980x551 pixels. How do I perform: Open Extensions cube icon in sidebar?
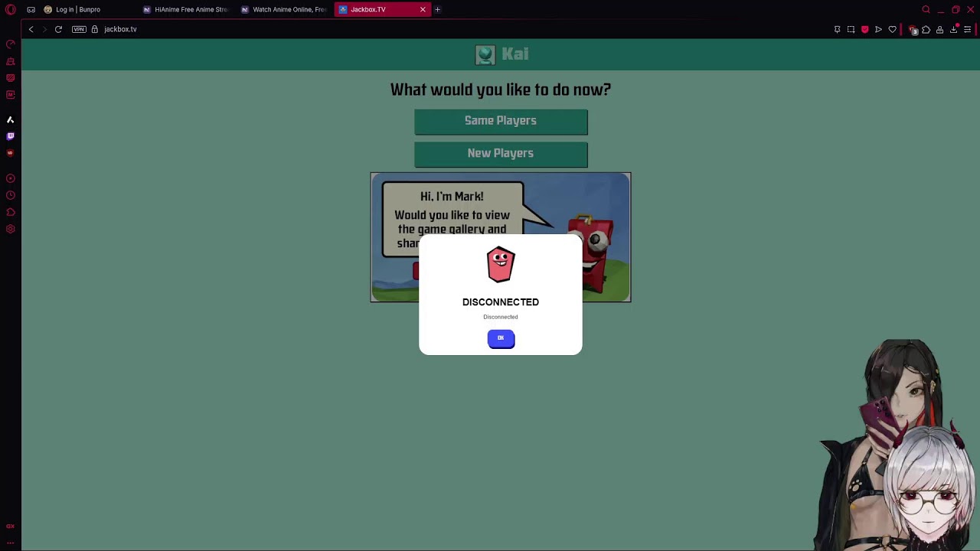[x=11, y=212]
